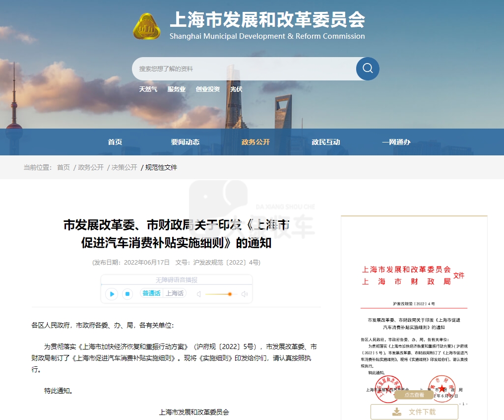
Task: Open the 首页 navigation tab
Action: click(115, 142)
